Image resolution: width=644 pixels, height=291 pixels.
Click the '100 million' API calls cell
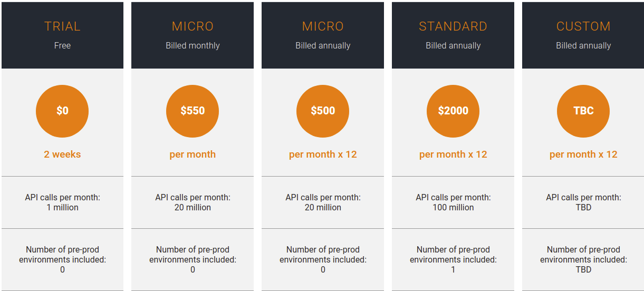(x=453, y=202)
